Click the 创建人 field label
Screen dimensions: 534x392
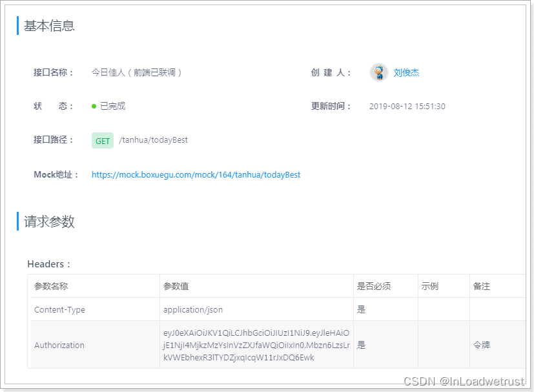click(331, 72)
